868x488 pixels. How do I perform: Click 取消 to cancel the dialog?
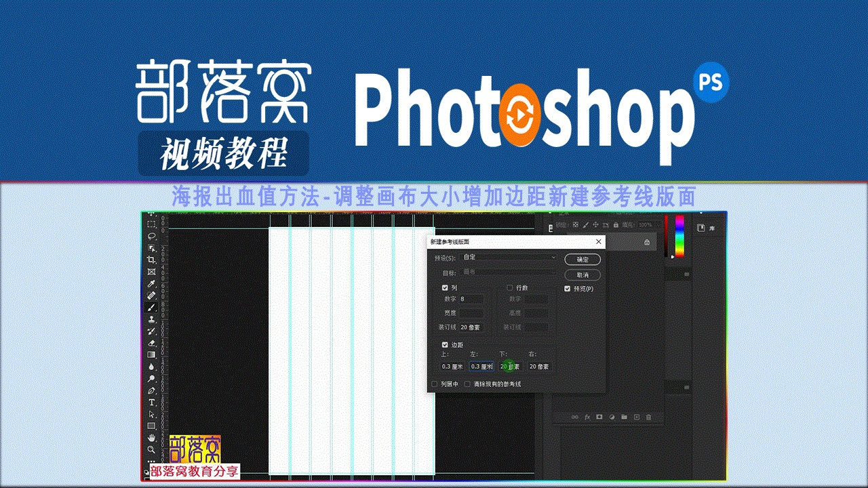(583, 275)
